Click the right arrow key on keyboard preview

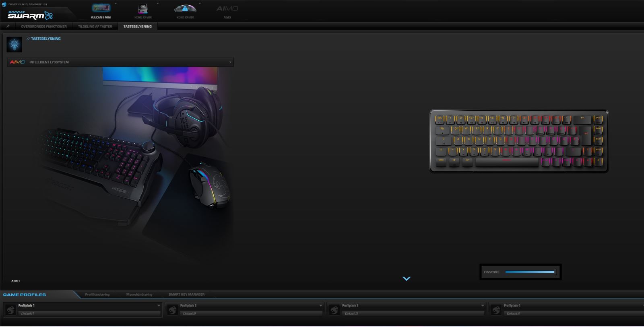click(598, 162)
